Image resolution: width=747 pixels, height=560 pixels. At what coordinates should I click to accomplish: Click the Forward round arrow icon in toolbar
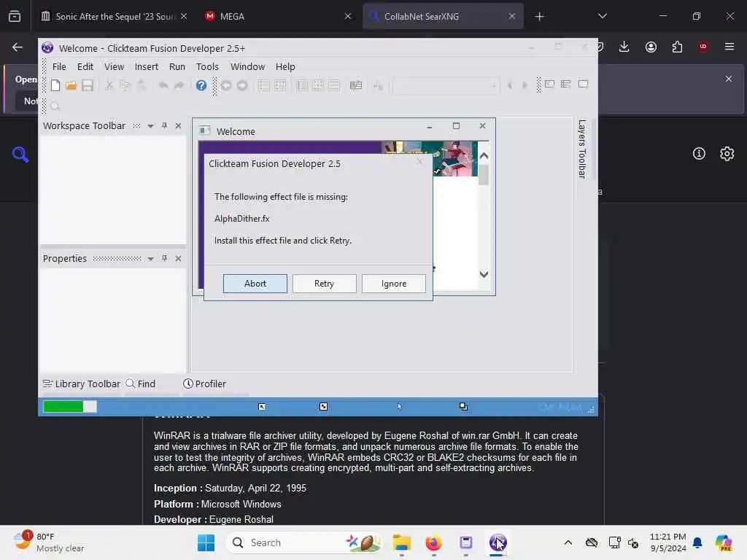pyautogui.click(x=242, y=85)
